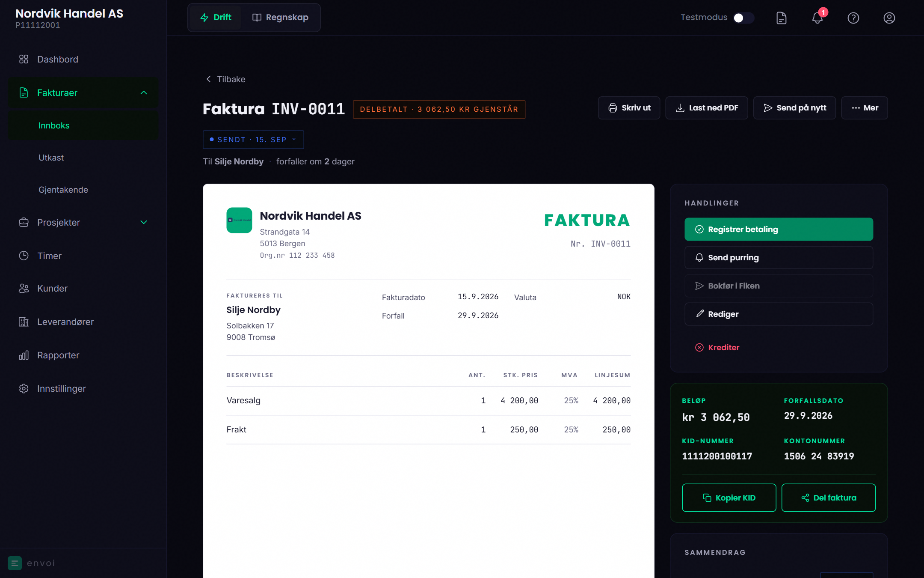924x578 pixels.
Task: Click the Nordvik Handel green logo on invoice
Action: click(x=239, y=220)
